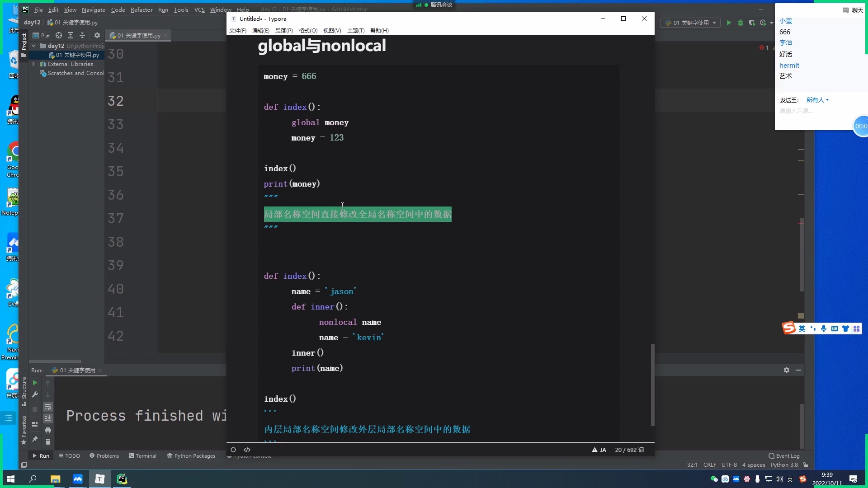Collapse the day12 project tree
This screenshot has width=868, height=488.
[33, 46]
